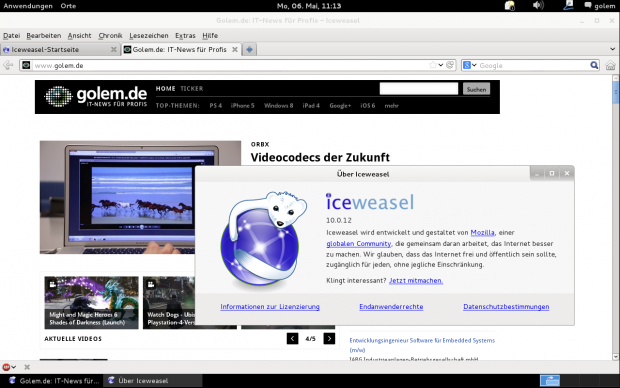Open the Datei menu

[x=11, y=36]
